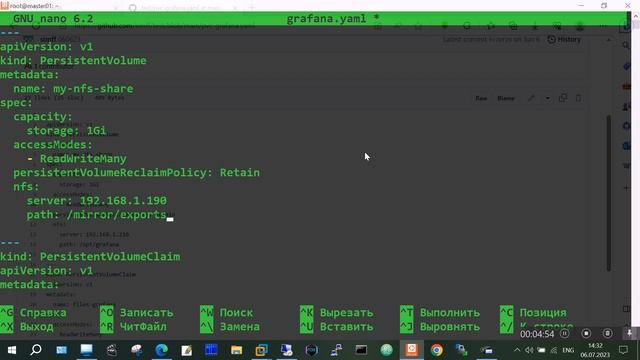The height and width of the screenshot is (360, 640).
Task: Click the recording timer 00:04:54
Action: pyautogui.click(x=537, y=334)
